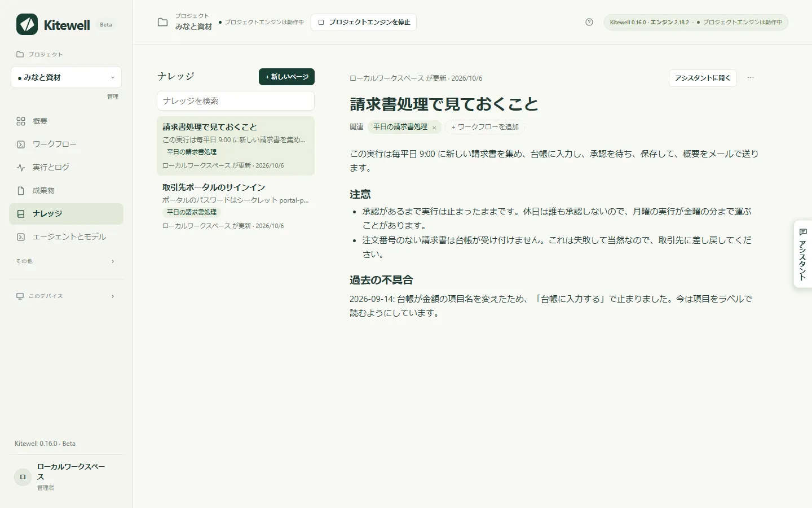Click プロジェクトエンジンを停止 button
812x508 pixels.
pyautogui.click(x=364, y=23)
